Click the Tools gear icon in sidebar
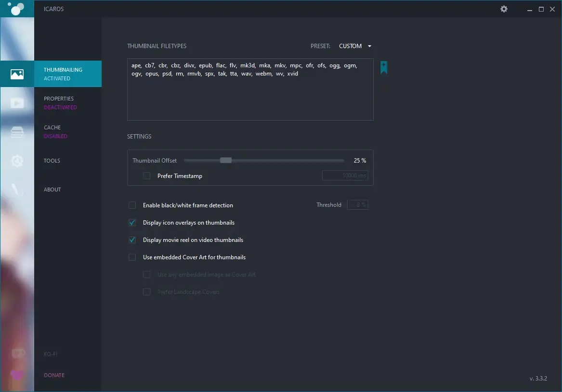 pos(17,161)
